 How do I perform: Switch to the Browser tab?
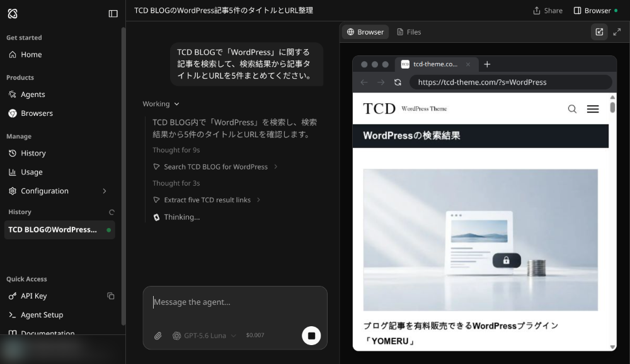[365, 31]
